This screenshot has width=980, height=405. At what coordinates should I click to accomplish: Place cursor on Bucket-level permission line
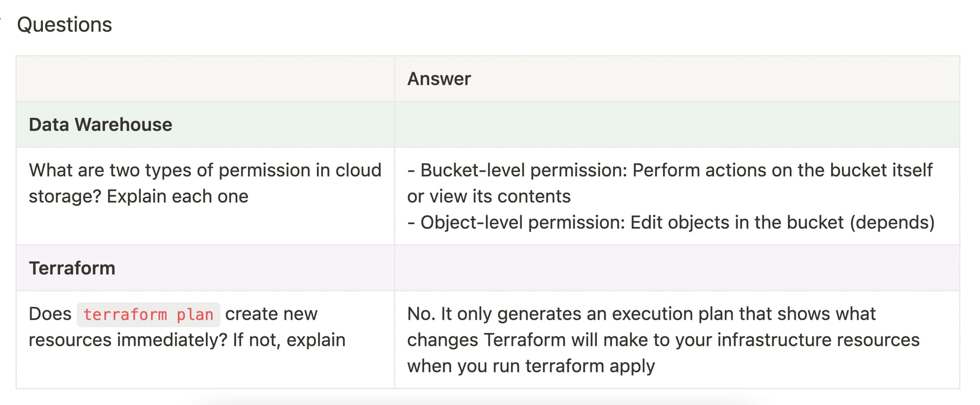(670, 170)
